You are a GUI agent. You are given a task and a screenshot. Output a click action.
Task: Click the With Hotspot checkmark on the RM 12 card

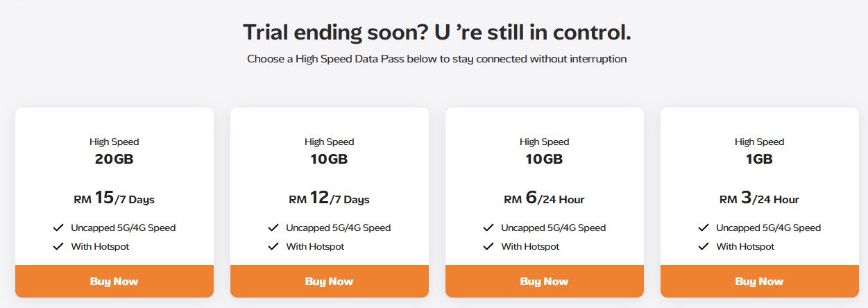[x=273, y=246]
